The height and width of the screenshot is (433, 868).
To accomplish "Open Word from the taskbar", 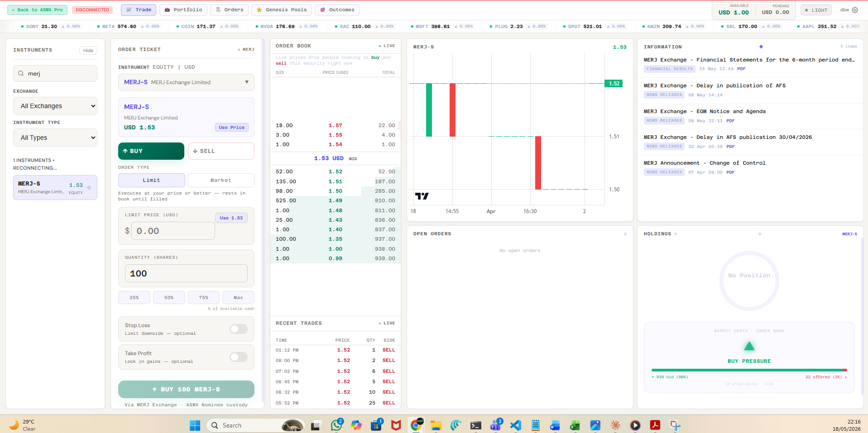I will pos(555,425).
